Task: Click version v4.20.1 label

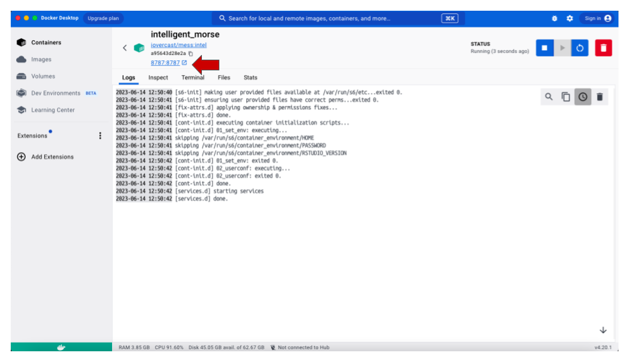Action: pyautogui.click(x=603, y=348)
